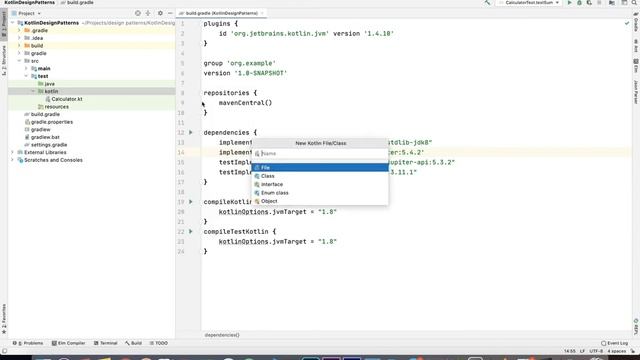Open the Favorites side tab
The height and width of the screenshot is (360, 640).
(x=4, y=318)
